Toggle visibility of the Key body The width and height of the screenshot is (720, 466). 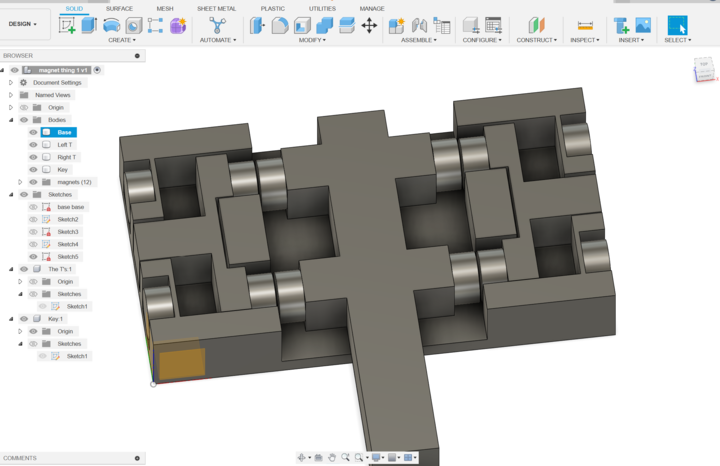coord(33,170)
